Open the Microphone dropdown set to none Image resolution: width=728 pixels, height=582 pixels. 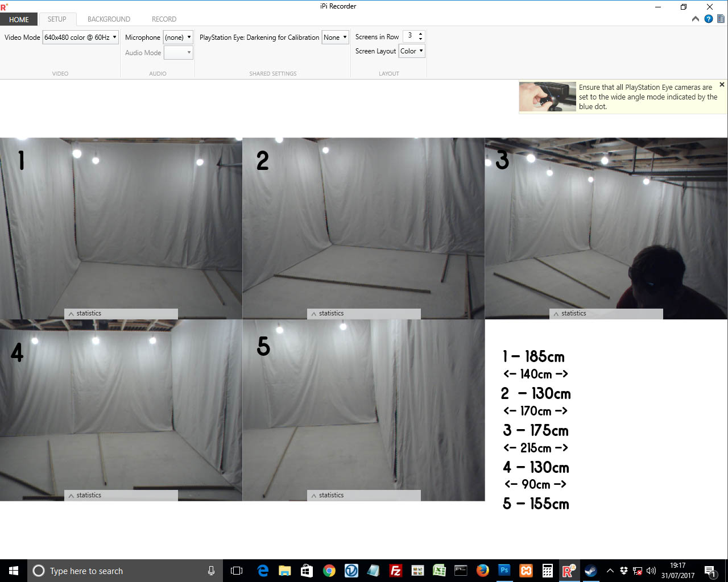tap(178, 38)
